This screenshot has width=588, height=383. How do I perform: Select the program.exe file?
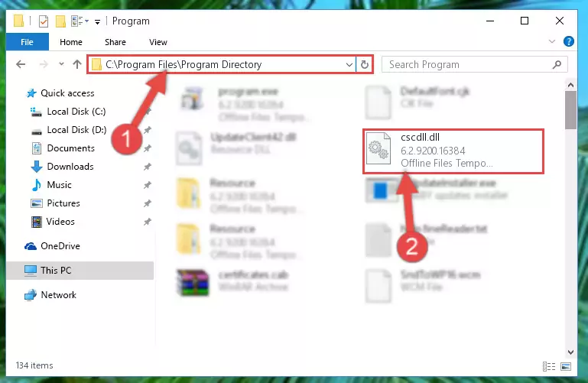[244, 104]
